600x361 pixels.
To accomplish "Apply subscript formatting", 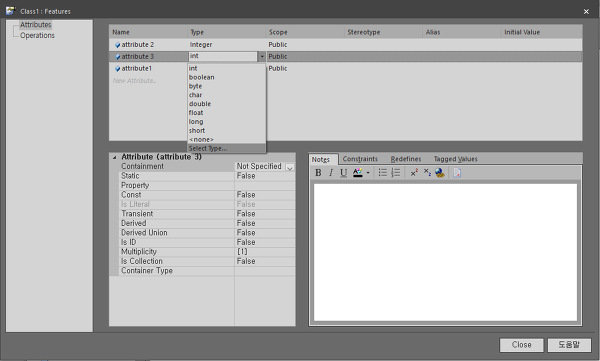I will click(427, 173).
